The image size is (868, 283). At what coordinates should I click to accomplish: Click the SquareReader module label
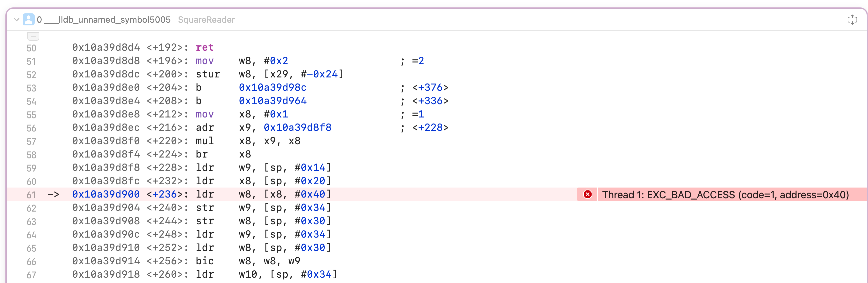[x=206, y=20]
